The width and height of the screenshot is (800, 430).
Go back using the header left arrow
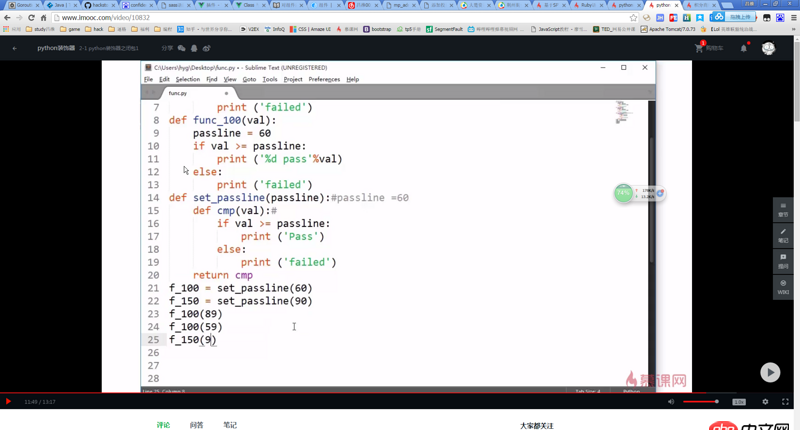(14, 48)
